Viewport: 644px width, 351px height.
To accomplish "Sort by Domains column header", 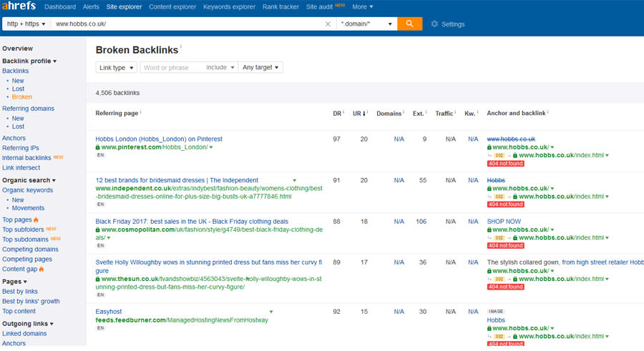I will 389,114.
